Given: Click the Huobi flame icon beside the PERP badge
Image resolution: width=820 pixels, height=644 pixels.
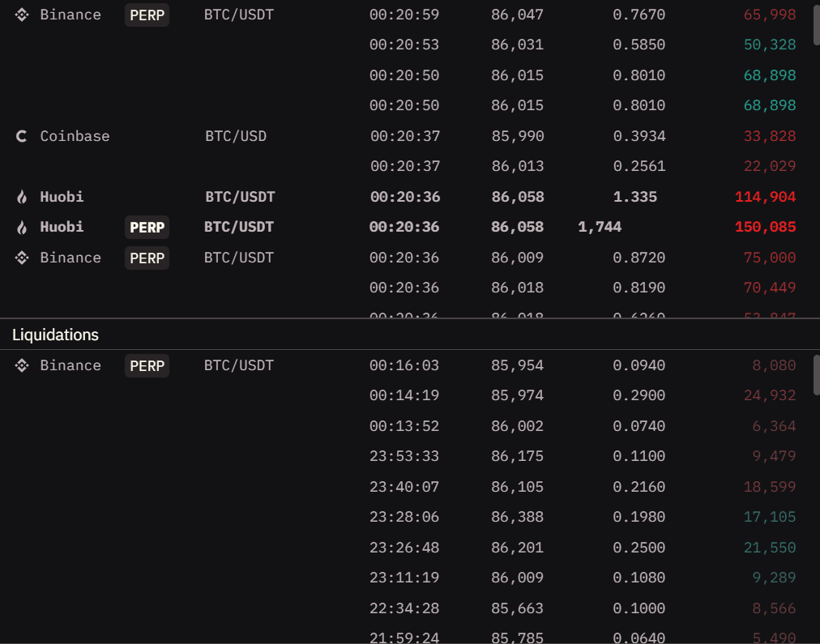Looking at the screenshot, I should coord(20,227).
